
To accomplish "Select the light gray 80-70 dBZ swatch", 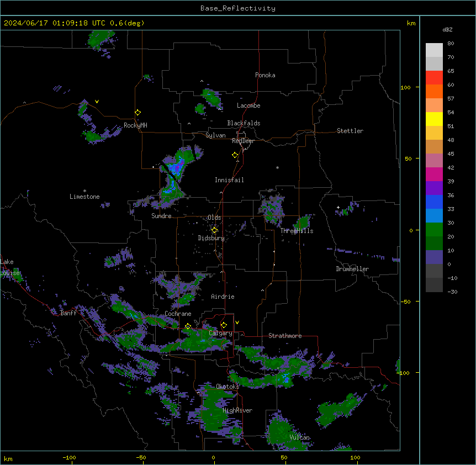I will (434, 50).
